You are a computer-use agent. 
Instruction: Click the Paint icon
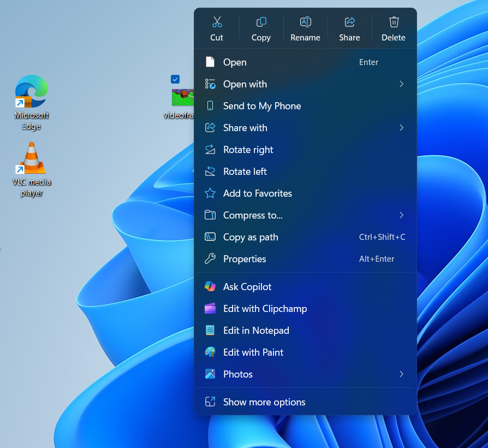[210, 352]
